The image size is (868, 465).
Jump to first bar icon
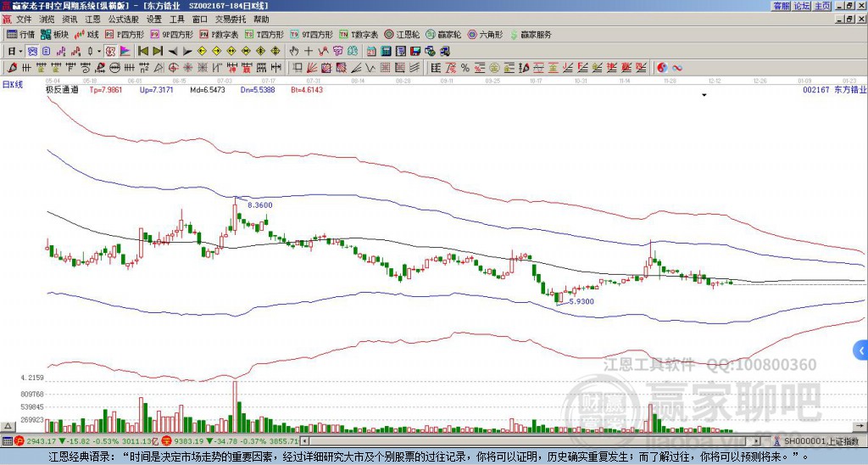[x=142, y=52]
